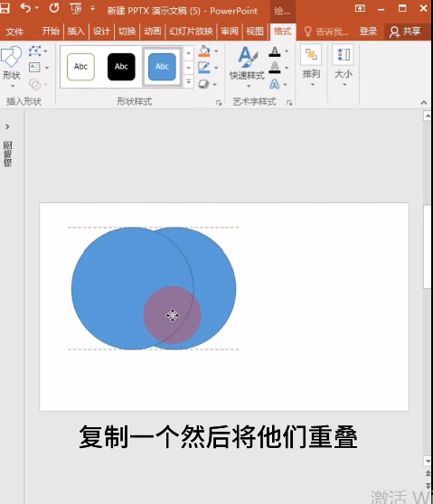Open the Shape Fill dropdown arrow
433x504 pixels.
[x=216, y=51]
